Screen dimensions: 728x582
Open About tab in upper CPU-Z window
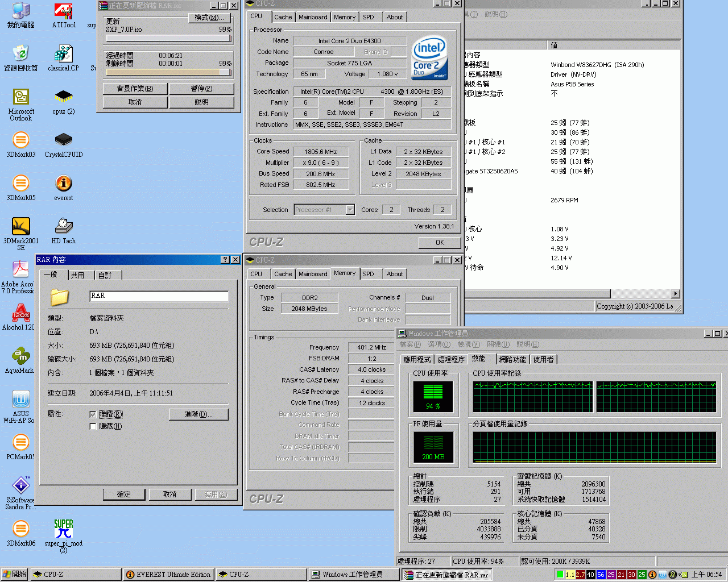[395, 17]
